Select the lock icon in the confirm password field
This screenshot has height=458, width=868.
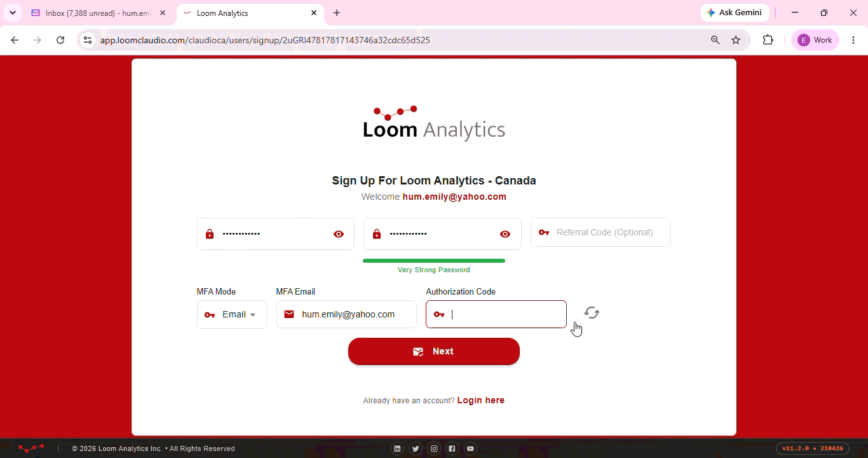377,234
